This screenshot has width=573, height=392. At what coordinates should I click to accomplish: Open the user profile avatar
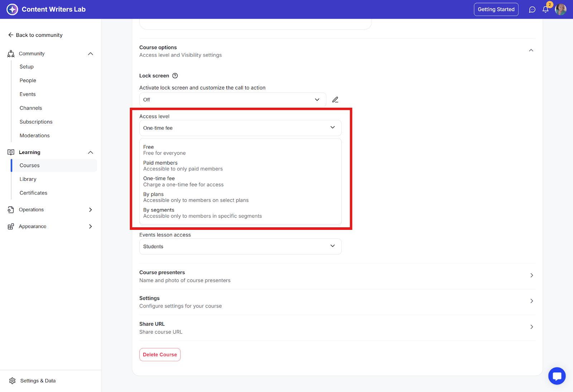[560, 9]
